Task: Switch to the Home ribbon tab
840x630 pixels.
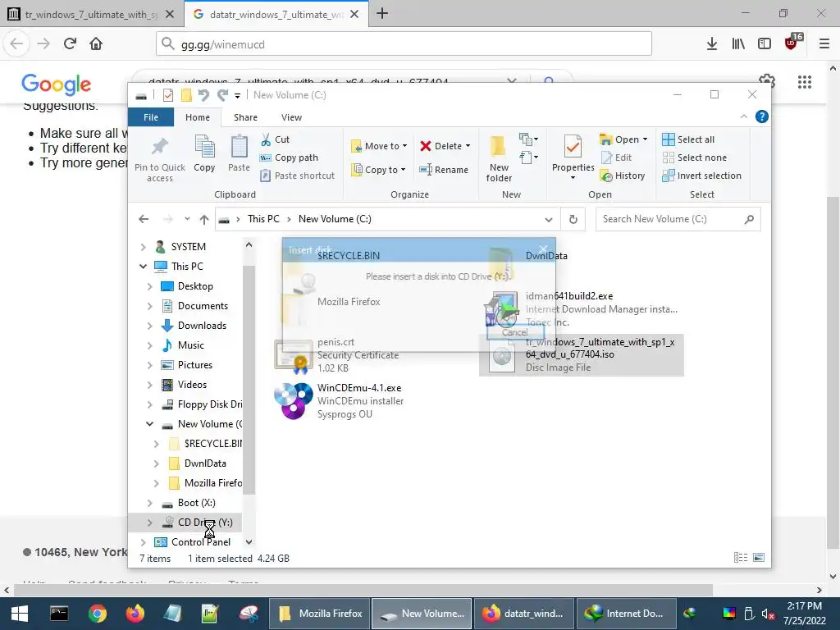Action: (198, 117)
